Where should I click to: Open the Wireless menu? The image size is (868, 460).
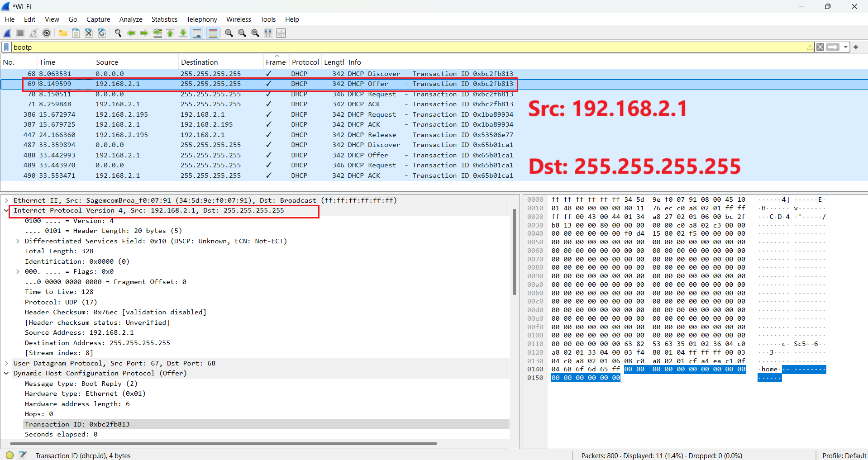[238, 19]
